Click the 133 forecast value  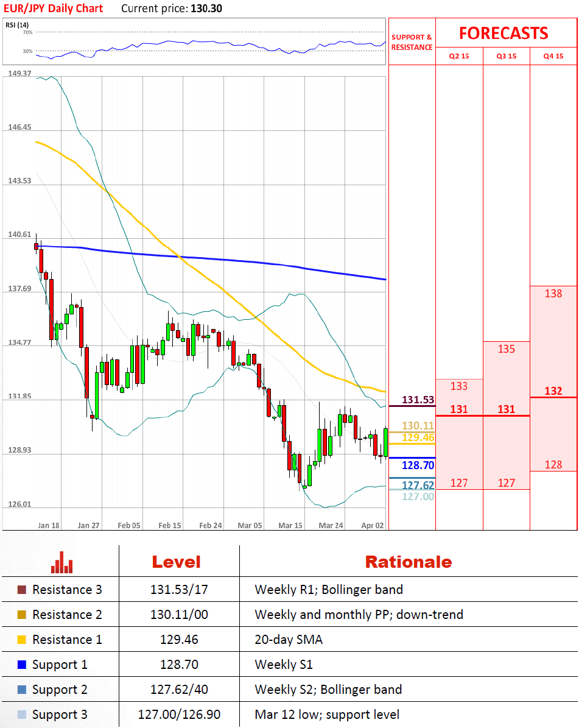point(459,386)
